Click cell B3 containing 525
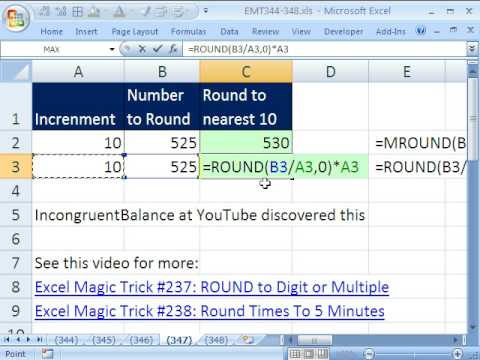Viewport: 480px width, 360px height. (x=162, y=166)
